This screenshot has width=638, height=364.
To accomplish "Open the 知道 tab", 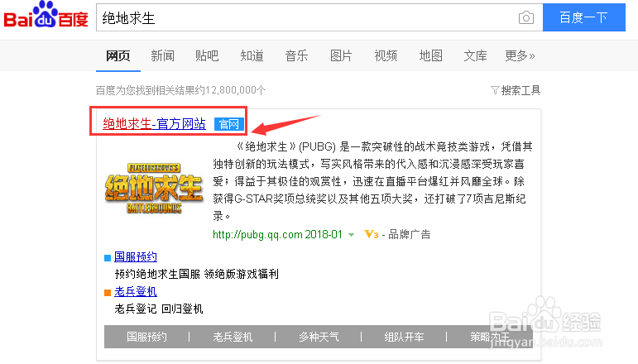I will [252, 55].
